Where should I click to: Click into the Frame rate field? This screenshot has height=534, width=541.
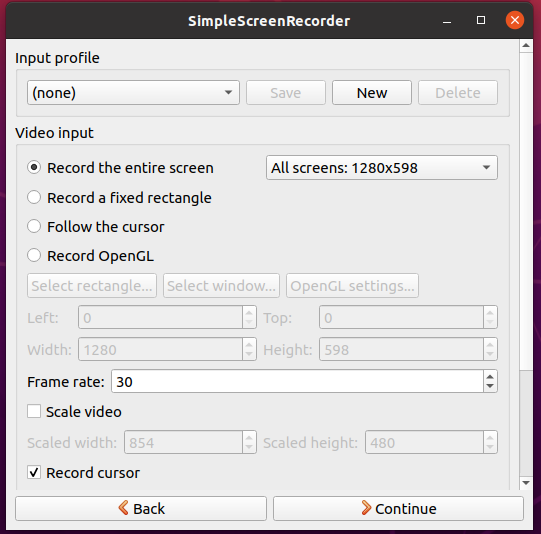pos(297,381)
